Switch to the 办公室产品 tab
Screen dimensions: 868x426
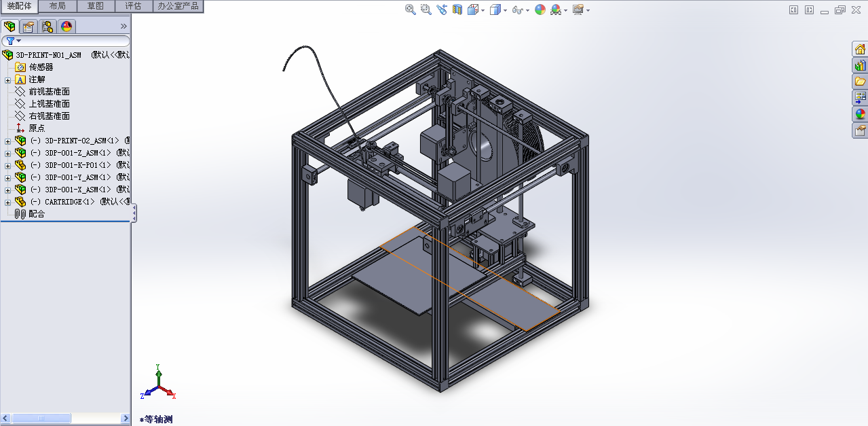[179, 5]
